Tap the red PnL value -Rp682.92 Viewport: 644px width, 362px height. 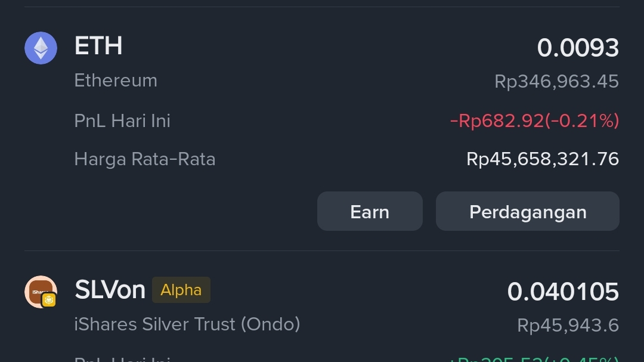click(x=534, y=121)
